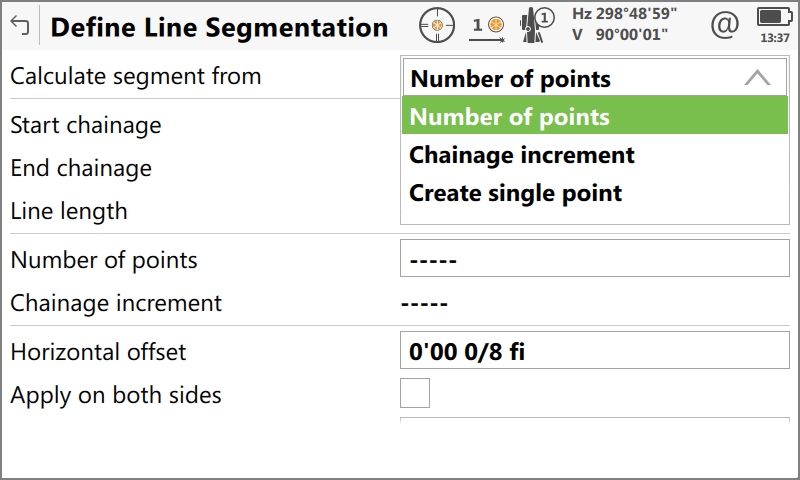Screen dimensions: 800x480
Task: Click the Calculate segment from label
Action: click(136, 76)
